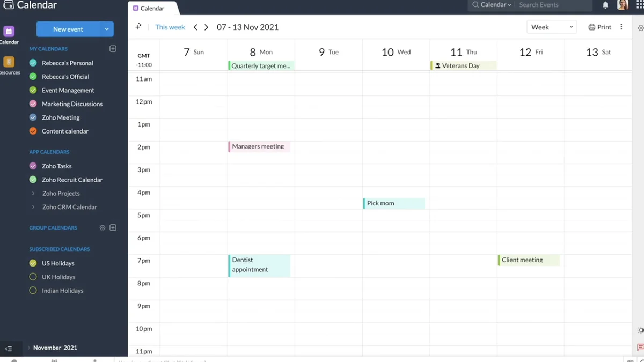The height and width of the screenshot is (362, 644).
Task: Open the notifications bell icon
Action: tap(605, 5)
